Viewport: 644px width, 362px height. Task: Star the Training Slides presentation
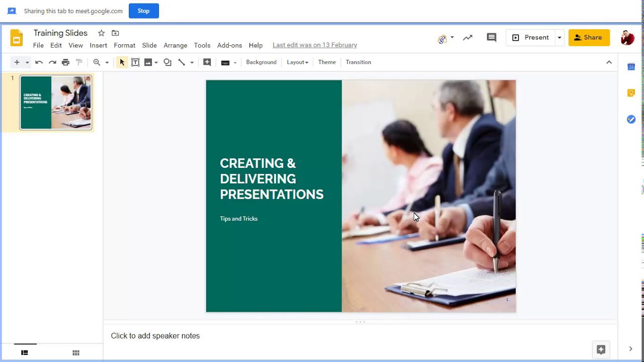pos(101,33)
